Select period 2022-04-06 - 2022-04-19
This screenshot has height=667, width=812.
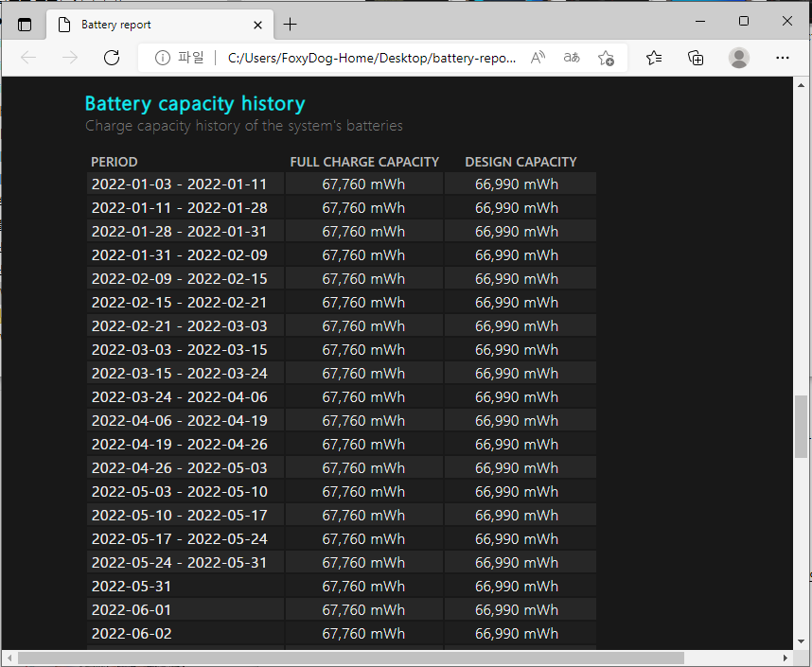coord(179,421)
